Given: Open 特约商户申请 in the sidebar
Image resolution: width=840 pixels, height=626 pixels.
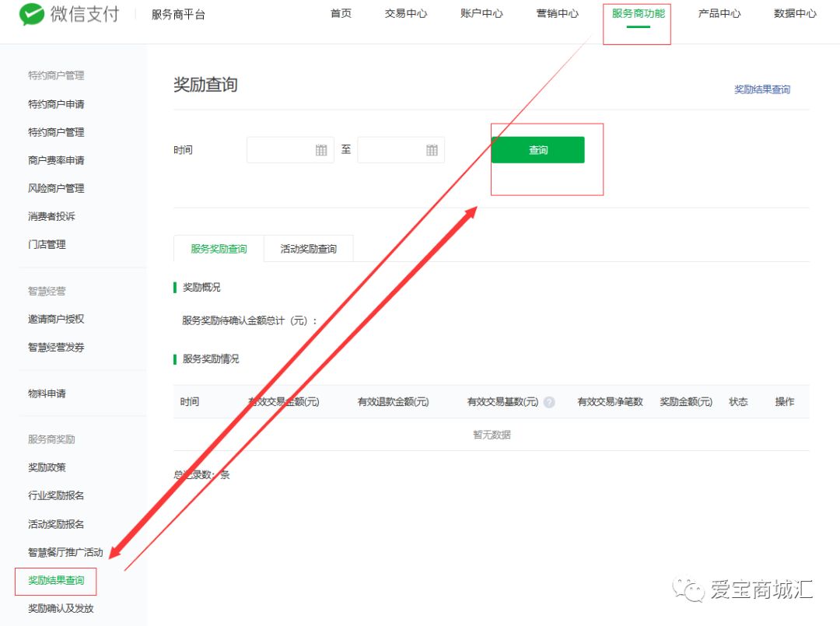Looking at the screenshot, I should coord(56,104).
